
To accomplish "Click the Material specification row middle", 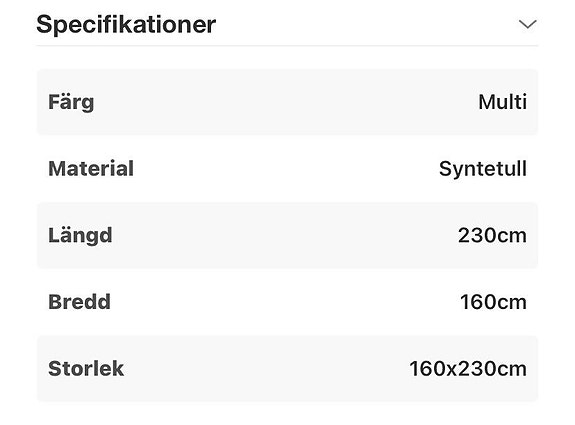I will click(288, 169).
